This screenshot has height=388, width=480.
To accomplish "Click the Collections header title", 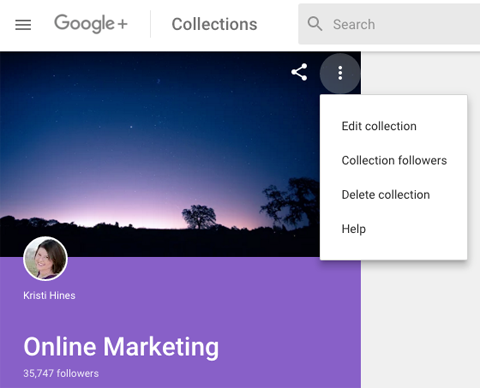I will tap(214, 24).
